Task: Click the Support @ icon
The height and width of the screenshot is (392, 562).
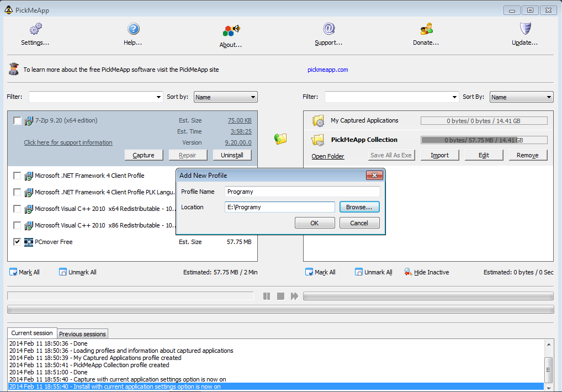Action: coord(328,29)
